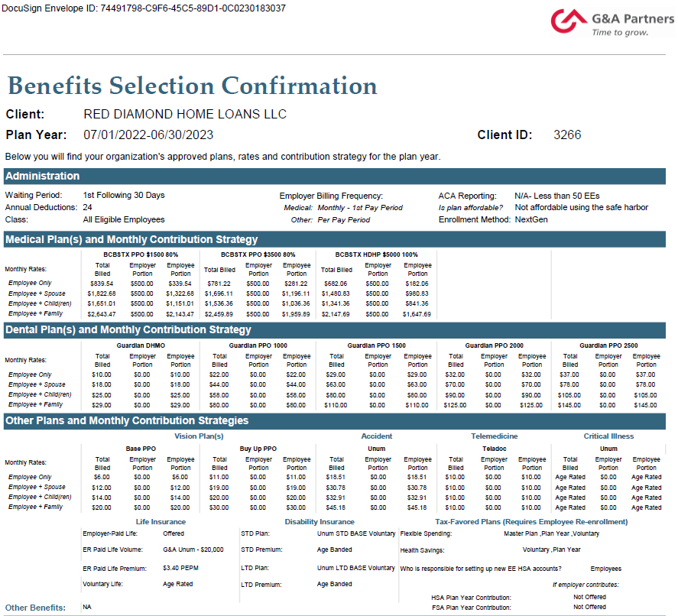Viewport: 678px width, 616px height.
Task: Select Other Benefits value NA
Action: point(87,607)
